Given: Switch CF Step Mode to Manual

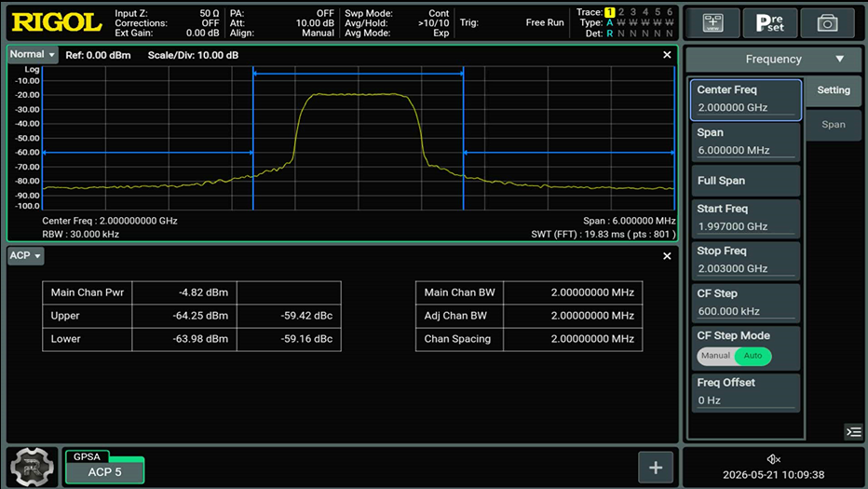Looking at the screenshot, I should point(715,356).
